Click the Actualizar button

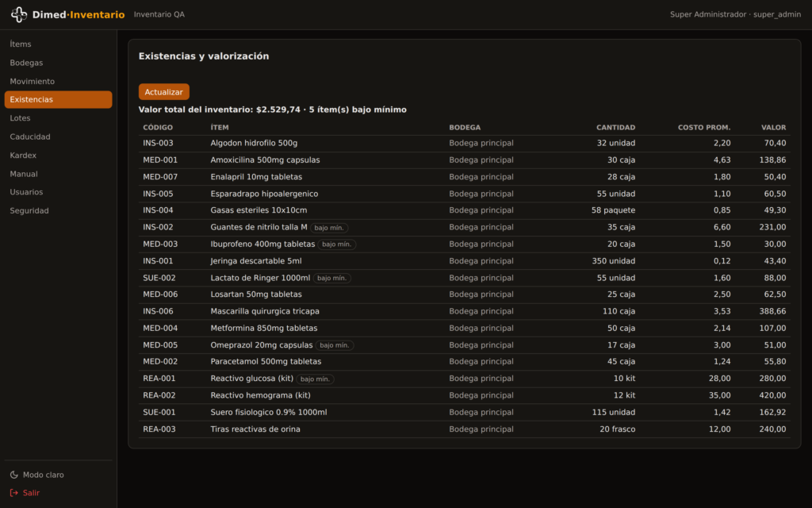click(163, 92)
